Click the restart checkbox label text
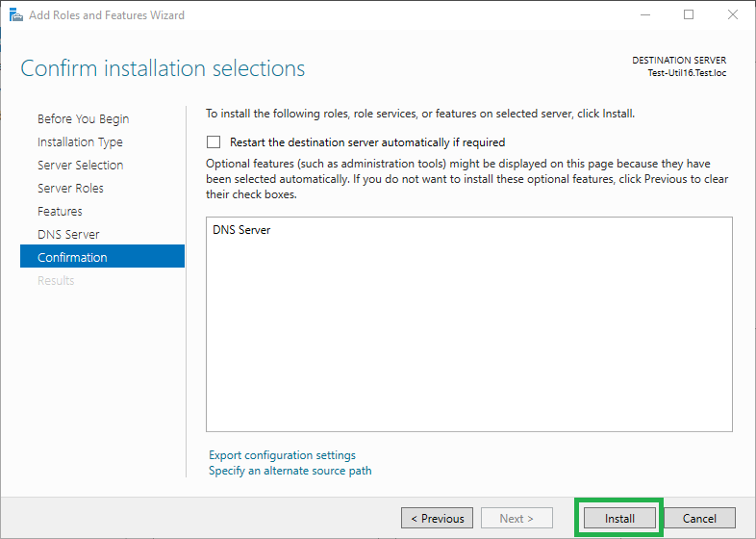This screenshot has width=756, height=539. [367, 142]
